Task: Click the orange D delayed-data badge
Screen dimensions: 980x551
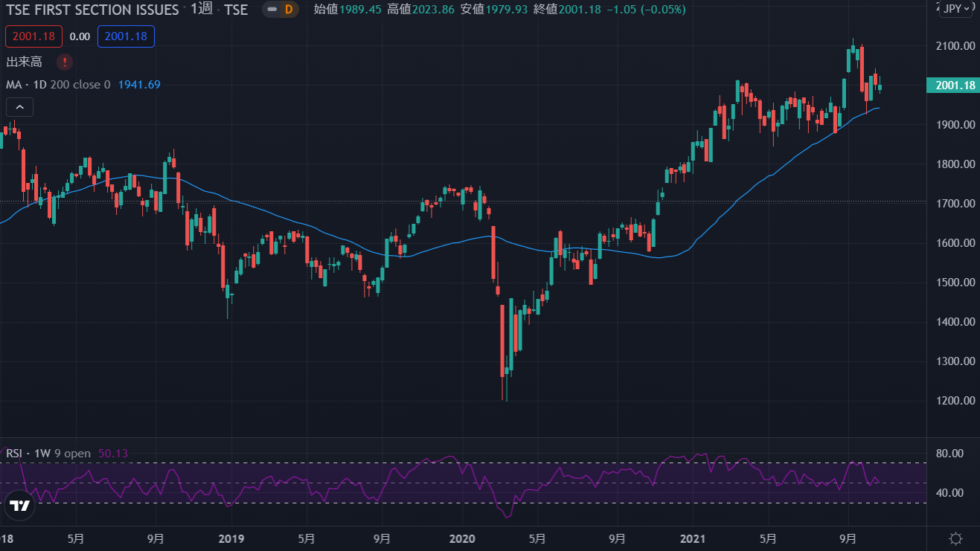Action: click(x=289, y=10)
